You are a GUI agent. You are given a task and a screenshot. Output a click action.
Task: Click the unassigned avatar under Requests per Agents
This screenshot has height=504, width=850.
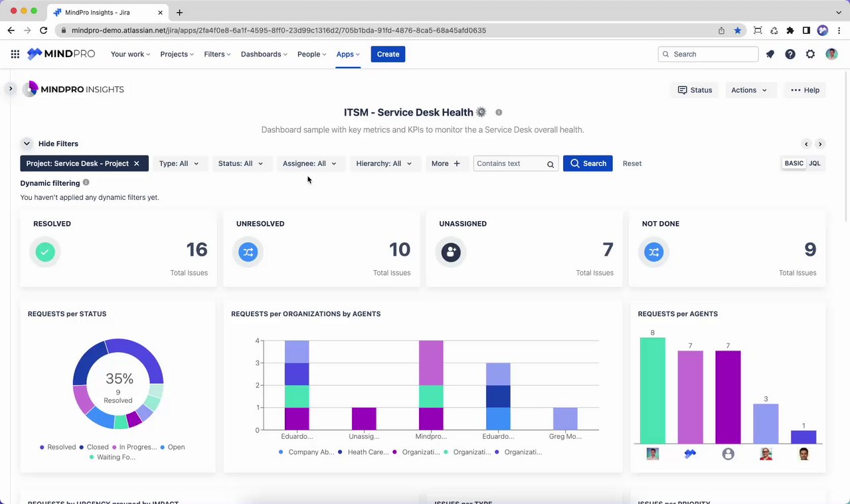pyautogui.click(x=728, y=454)
